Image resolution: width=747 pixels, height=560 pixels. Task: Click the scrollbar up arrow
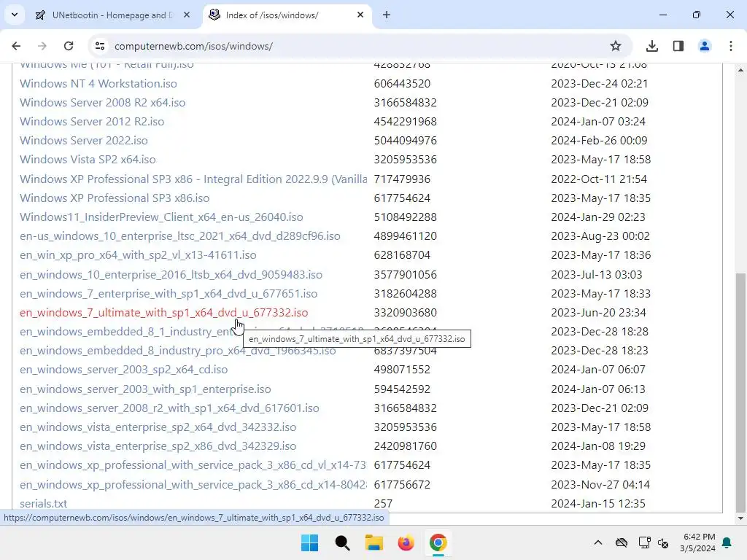[x=740, y=70]
